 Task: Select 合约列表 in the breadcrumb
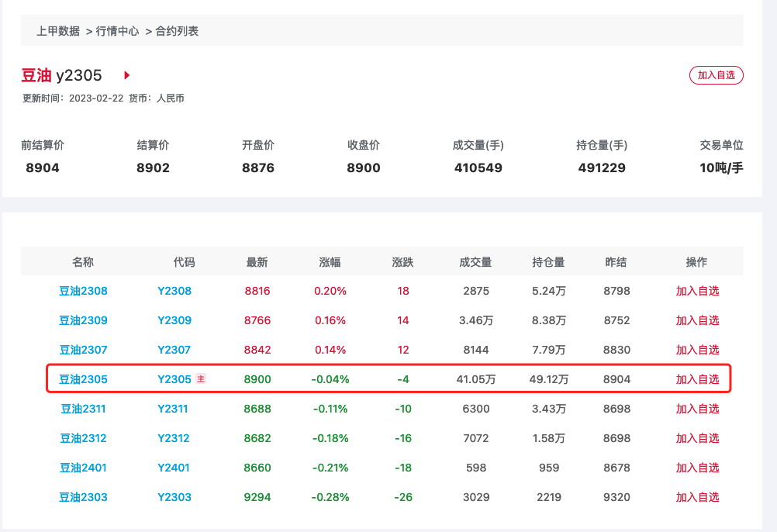(177, 31)
